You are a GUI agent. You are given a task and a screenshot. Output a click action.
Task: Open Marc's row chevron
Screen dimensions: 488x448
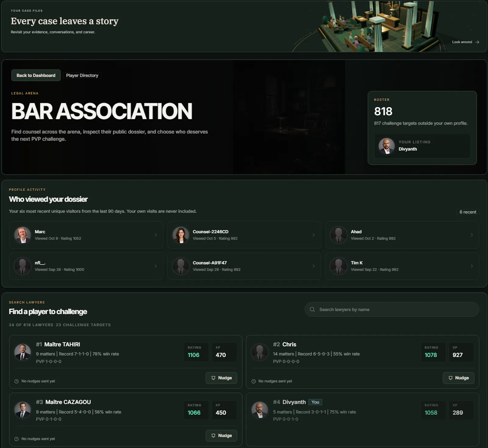156,235
